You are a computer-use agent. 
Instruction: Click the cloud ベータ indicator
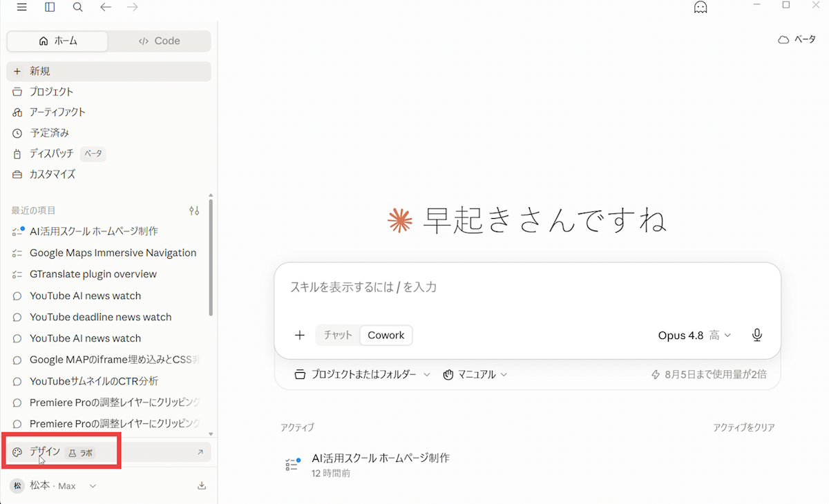tap(797, 40)
